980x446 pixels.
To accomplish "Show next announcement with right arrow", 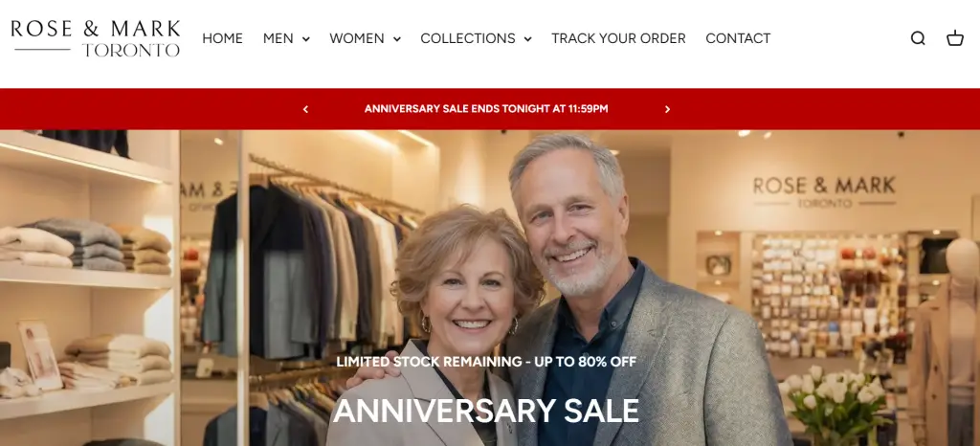I will (x=667, y=109).
